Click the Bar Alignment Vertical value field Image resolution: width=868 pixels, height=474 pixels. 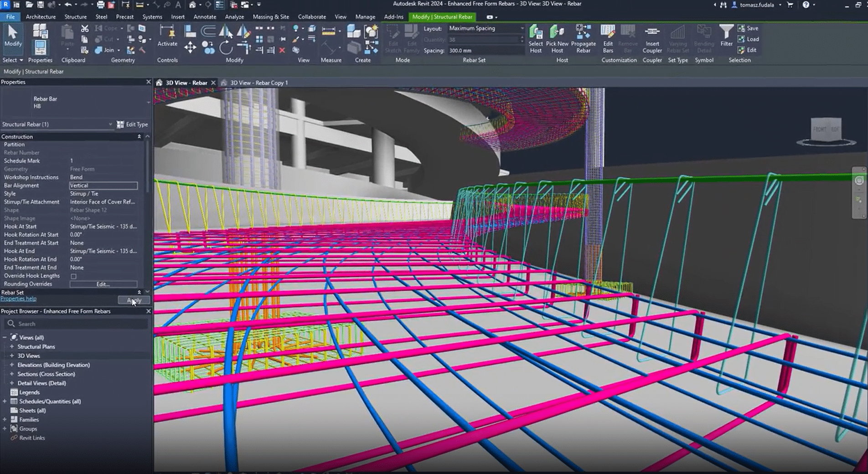tap(103, 185)
